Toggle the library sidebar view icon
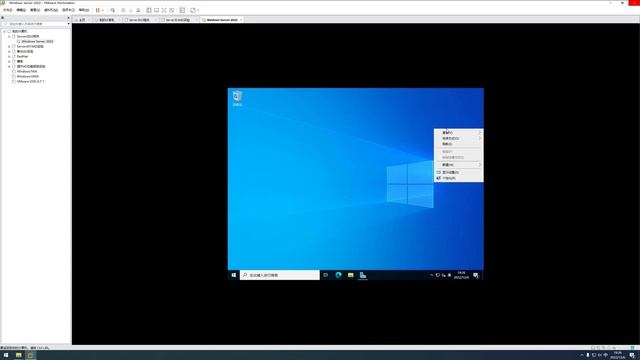The height and width of the screenshot is (360, 640). pos(149,10)
